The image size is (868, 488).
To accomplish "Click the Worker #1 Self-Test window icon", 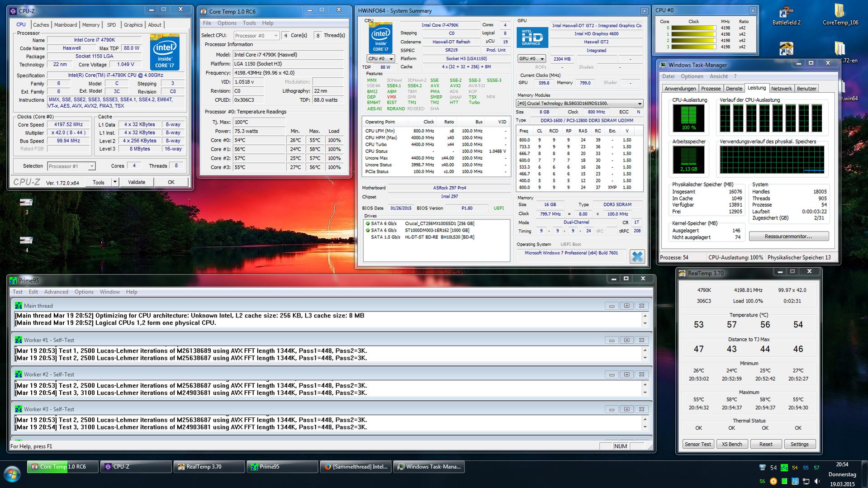I will tap(18, 340).
